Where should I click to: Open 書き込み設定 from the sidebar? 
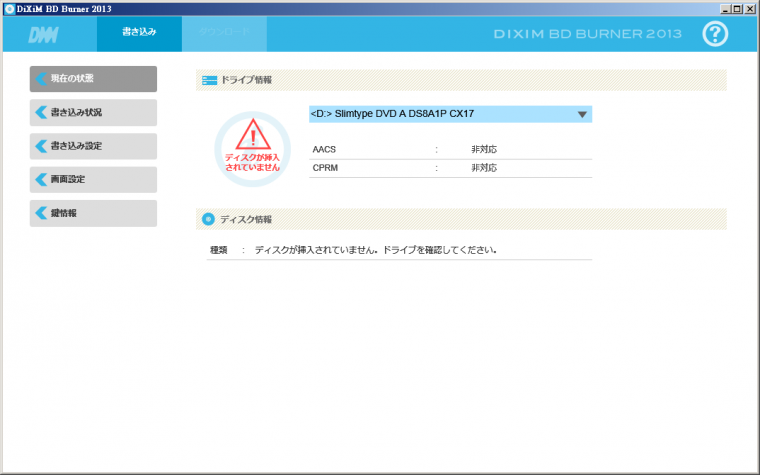tap(93, 146)
